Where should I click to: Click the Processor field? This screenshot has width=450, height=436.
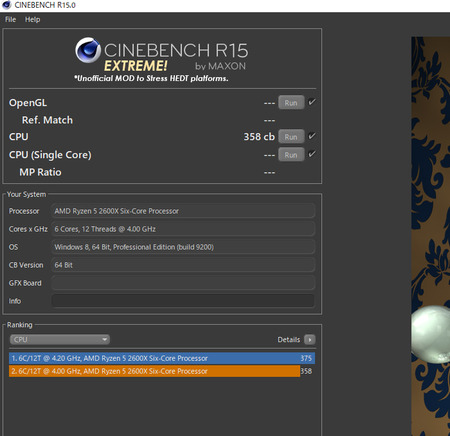183,211
